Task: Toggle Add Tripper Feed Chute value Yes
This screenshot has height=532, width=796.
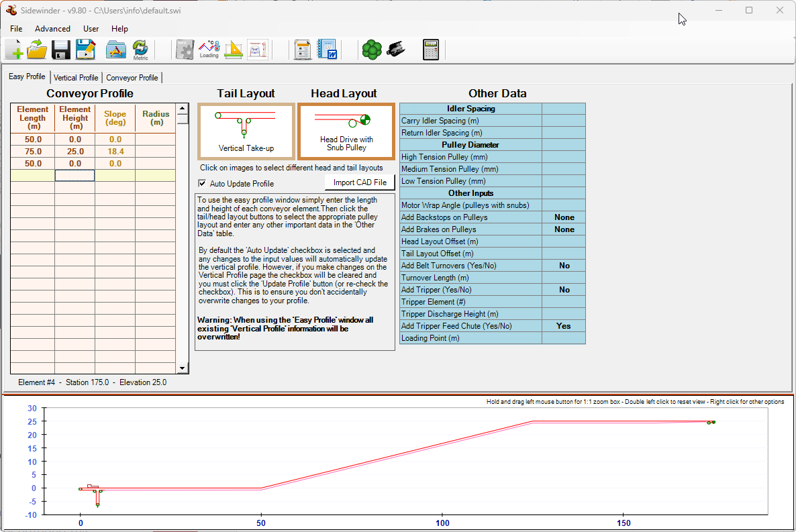Action: (563, 326)
